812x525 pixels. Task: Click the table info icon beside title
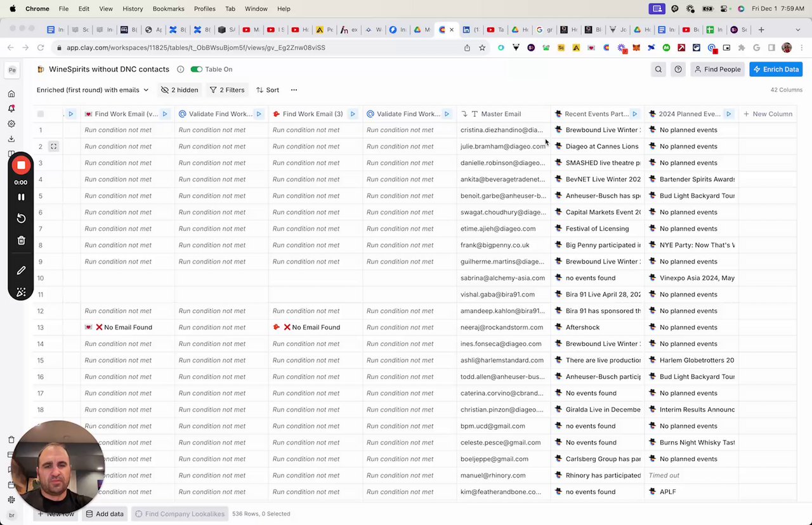(x=180, y=69)
